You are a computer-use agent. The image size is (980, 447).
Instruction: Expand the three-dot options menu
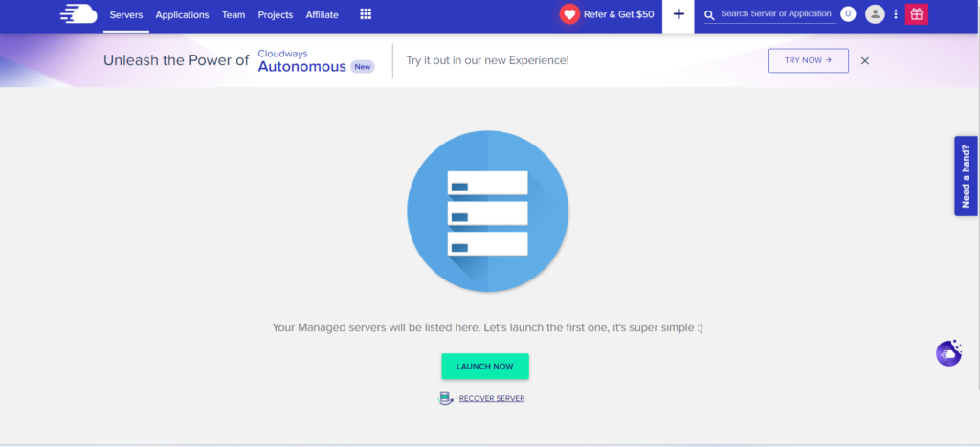click(x=896, y=14)
